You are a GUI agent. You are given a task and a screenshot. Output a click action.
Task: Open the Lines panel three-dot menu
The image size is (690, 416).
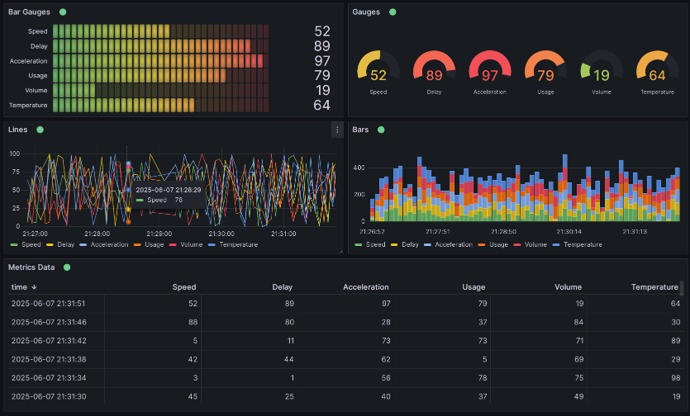(337, 130)
